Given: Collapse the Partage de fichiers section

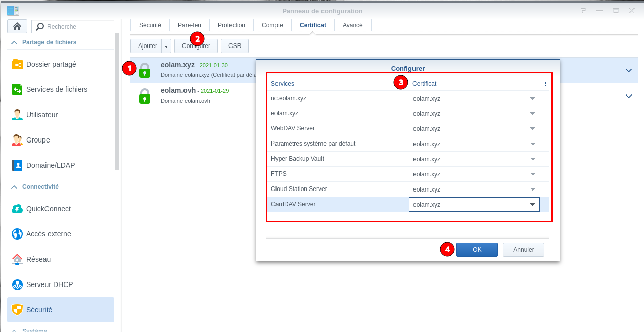Looking at the screenshot, I should pos(14,42).
